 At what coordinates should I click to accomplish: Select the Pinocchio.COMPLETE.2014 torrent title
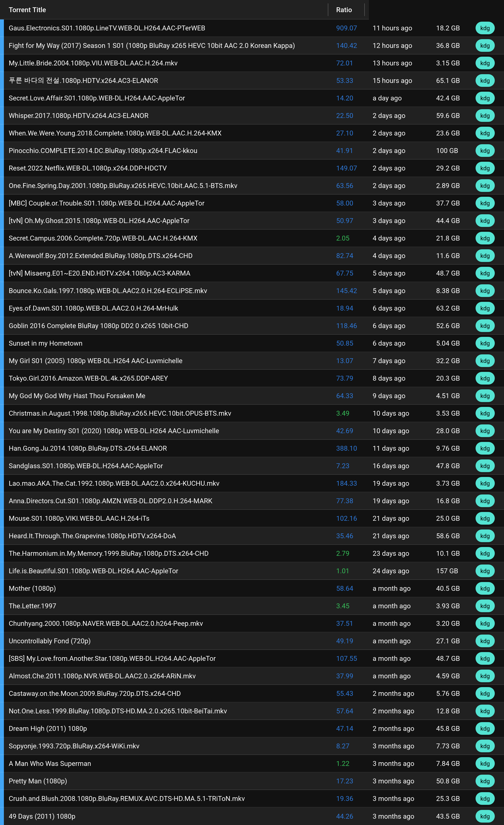[103, 151]
